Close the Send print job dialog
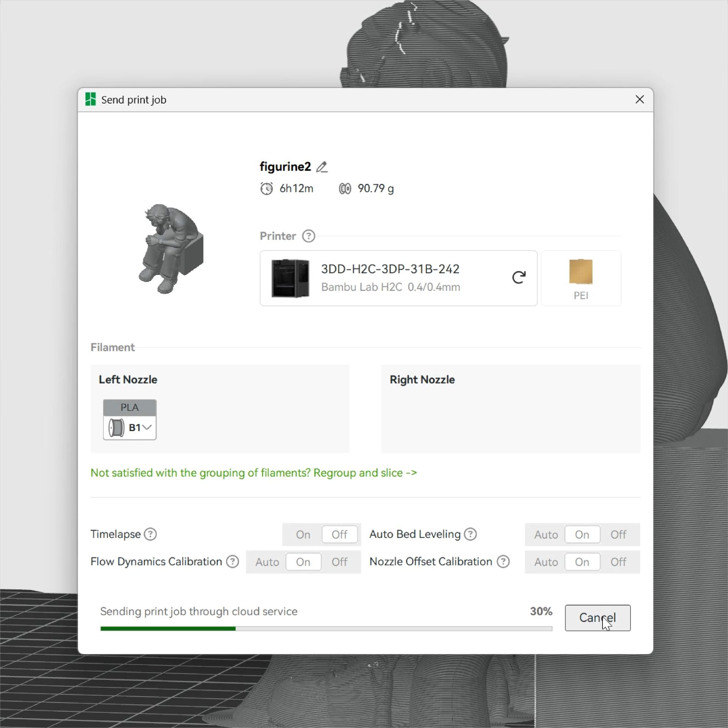The image size is (728, 728). pyautogui.click(x=640, y=99)
